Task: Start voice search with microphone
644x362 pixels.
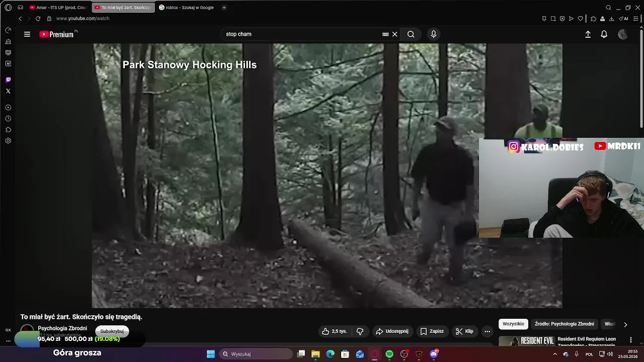Action: pos(434,34)
